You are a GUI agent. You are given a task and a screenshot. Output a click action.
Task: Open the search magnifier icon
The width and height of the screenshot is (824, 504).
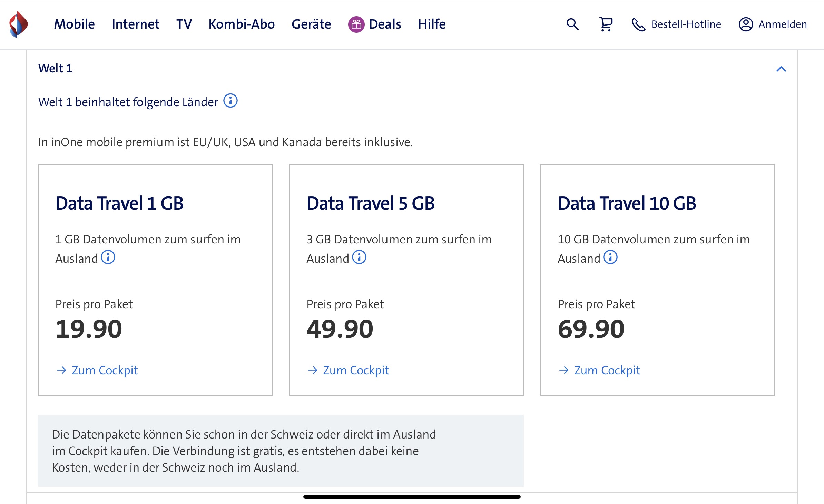point(572,24)
